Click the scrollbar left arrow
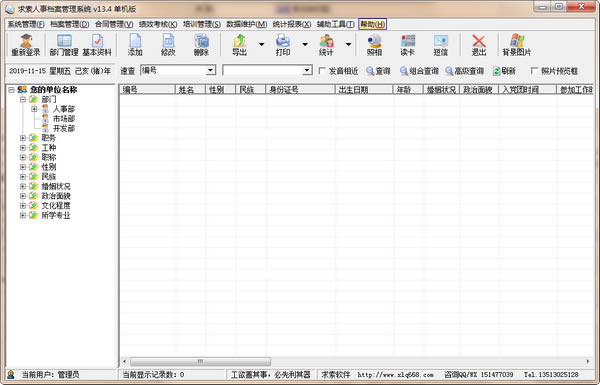Image resolution: width=600 pixels, height=385 pixels. tap(124, 361)
